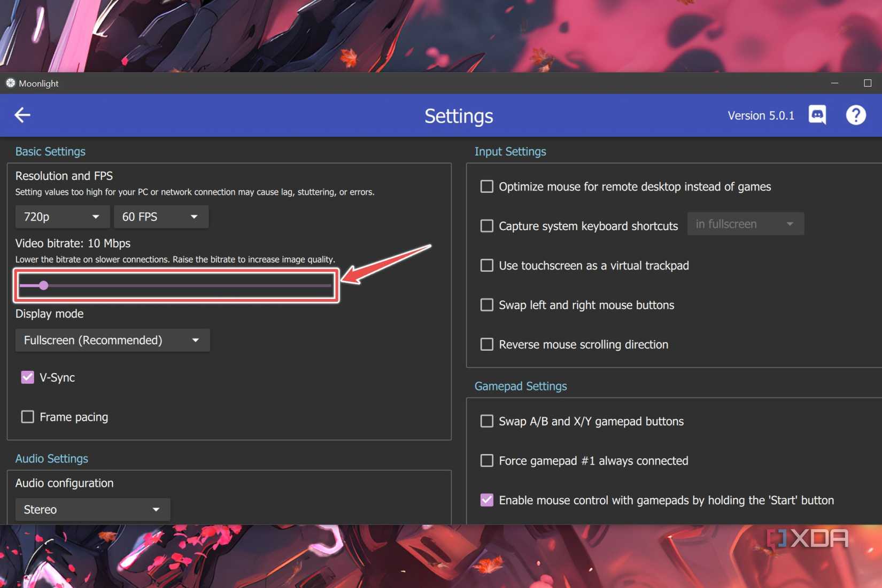Image resolution: width=882 pixels, height=588 pixels.
Task: Open the Display mode dropdown
Action: tap(112, 340)
